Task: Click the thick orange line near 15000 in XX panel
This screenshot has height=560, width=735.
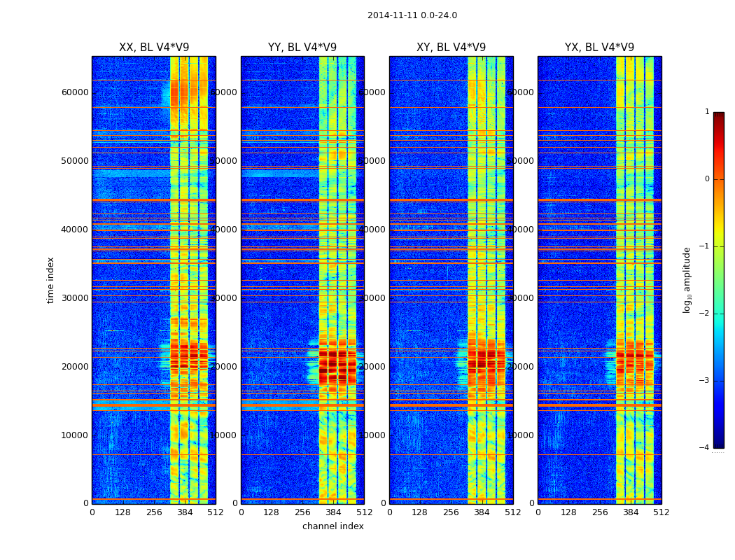Action: coord(154,405)
